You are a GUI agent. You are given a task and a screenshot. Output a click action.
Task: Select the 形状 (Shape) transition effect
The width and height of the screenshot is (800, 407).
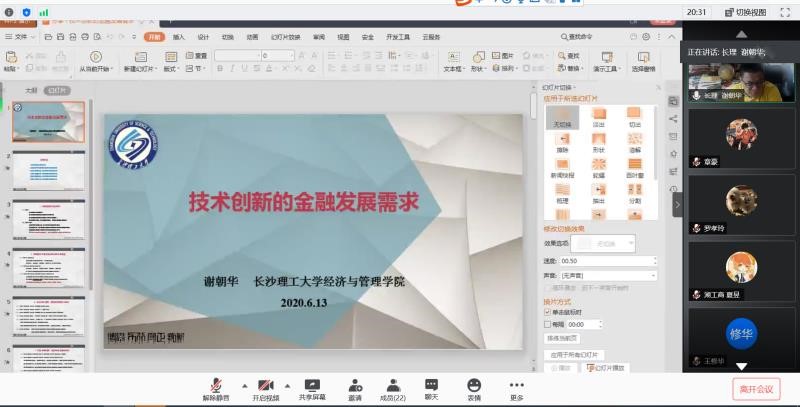(x=600, y=148)
